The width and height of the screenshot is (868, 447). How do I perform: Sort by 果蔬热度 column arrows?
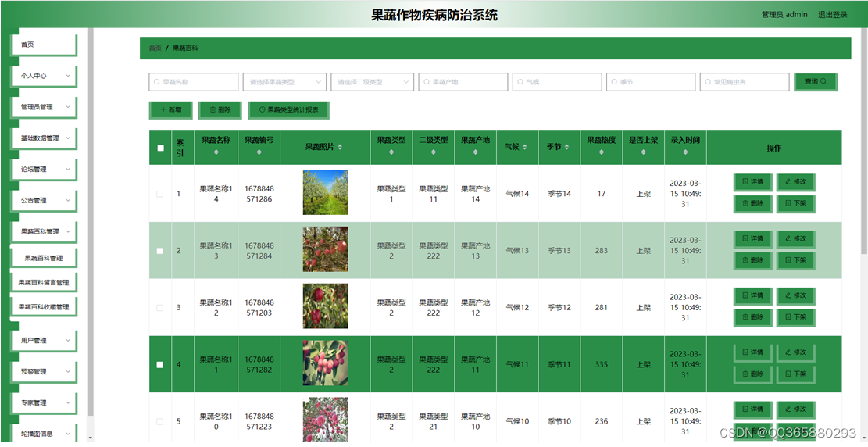click(601, 152)
